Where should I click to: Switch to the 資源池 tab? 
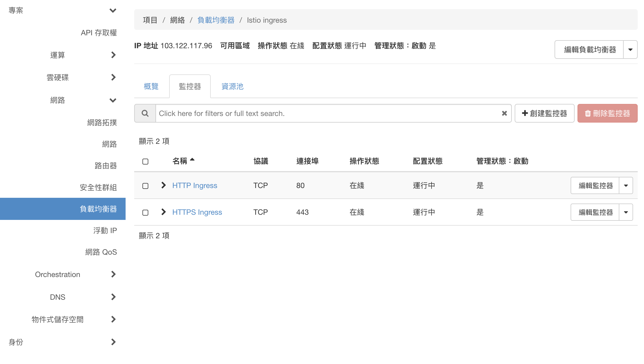[232, 86]
